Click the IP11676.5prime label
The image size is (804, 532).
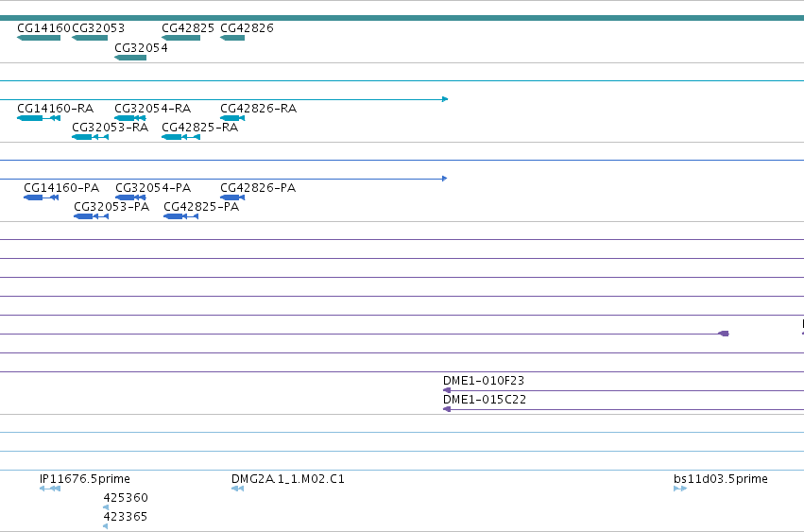tap(85, 479)
